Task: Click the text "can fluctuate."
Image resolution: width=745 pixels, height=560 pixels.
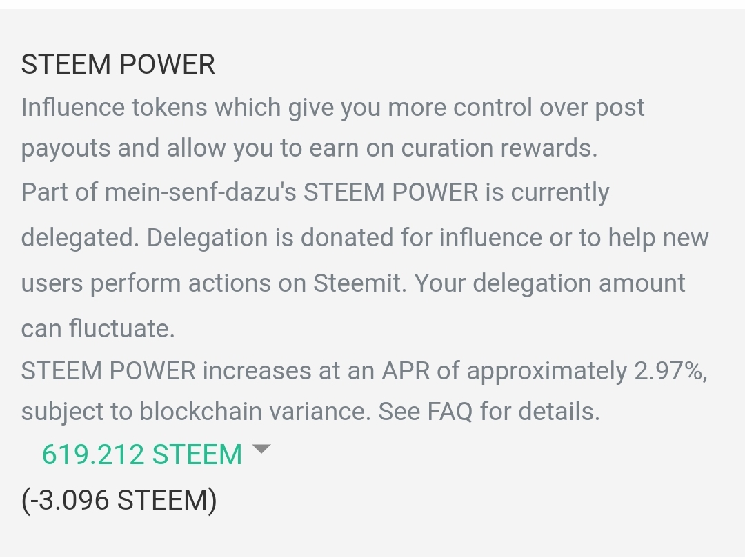Action: coord(98,328)
